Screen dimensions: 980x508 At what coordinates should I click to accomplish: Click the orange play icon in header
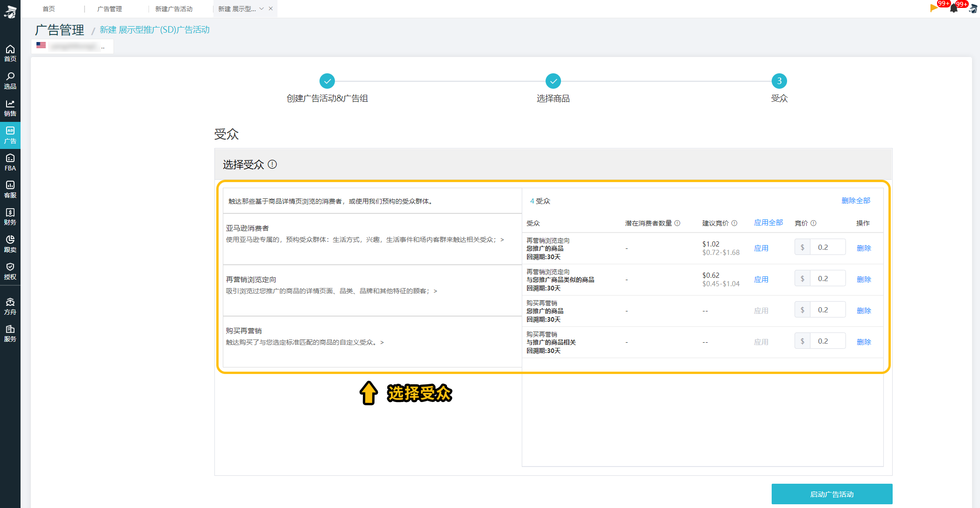pyautogui.click(x=934, y=7)
